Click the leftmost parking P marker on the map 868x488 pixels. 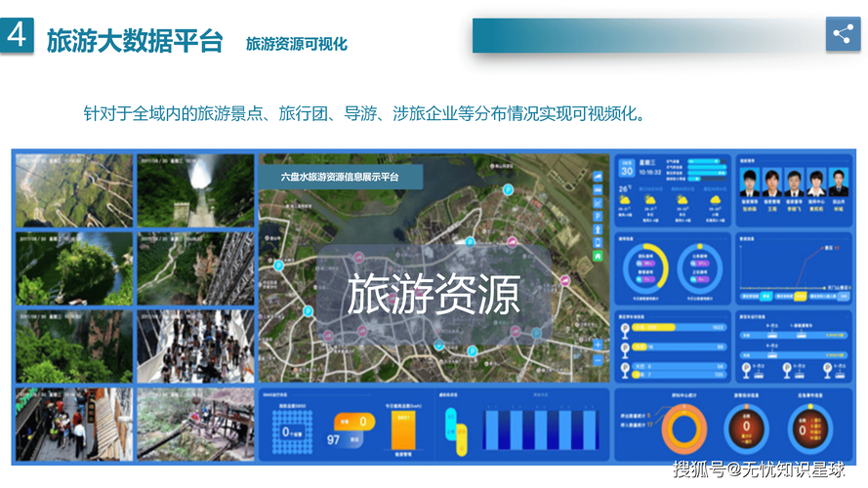278,265
